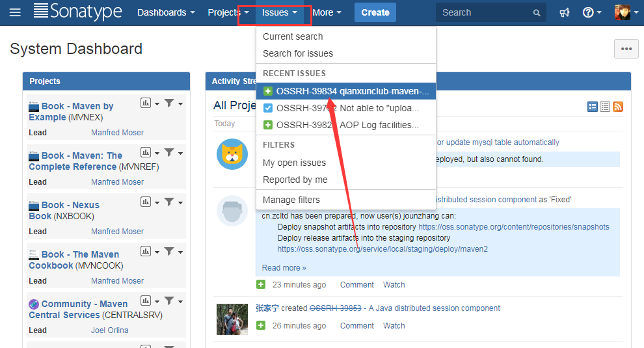
Task: Expand reports dropdown arrow for NXBOOK
Action: tap(157, 203)
